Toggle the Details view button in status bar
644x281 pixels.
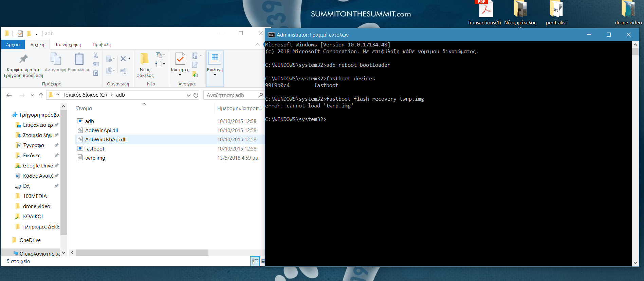click(x=255, y=261)
